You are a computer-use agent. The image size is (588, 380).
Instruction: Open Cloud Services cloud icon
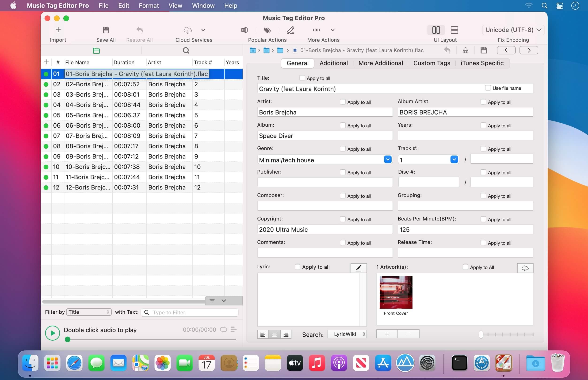pyautogui.click(x=187, y=30)
